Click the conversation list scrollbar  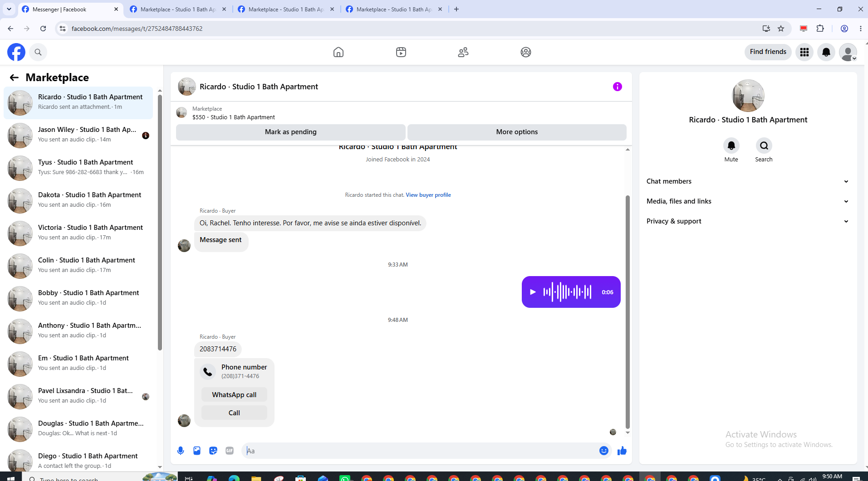160,222
